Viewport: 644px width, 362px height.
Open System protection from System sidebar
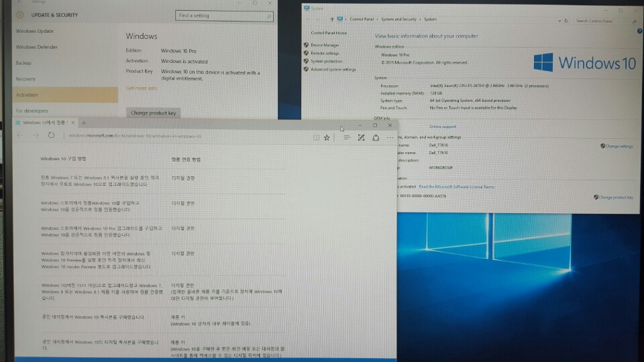(x=326, y=61)
